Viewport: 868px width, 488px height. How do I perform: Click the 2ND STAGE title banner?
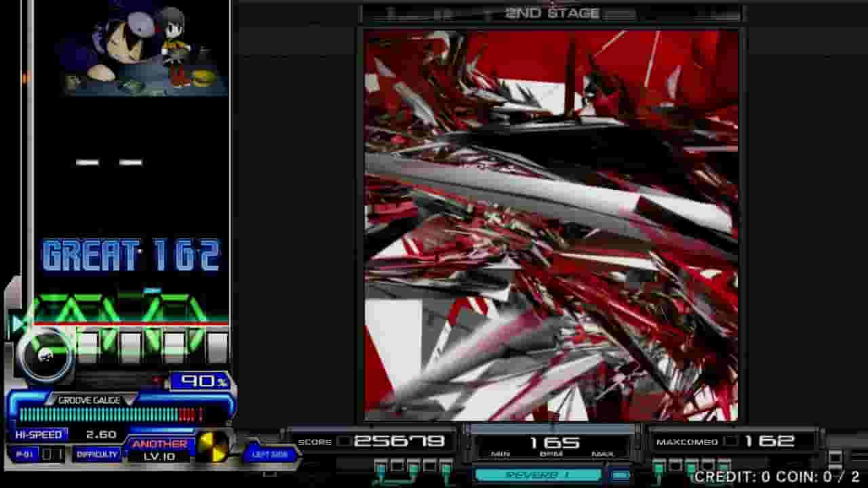(x=553, y=13)
